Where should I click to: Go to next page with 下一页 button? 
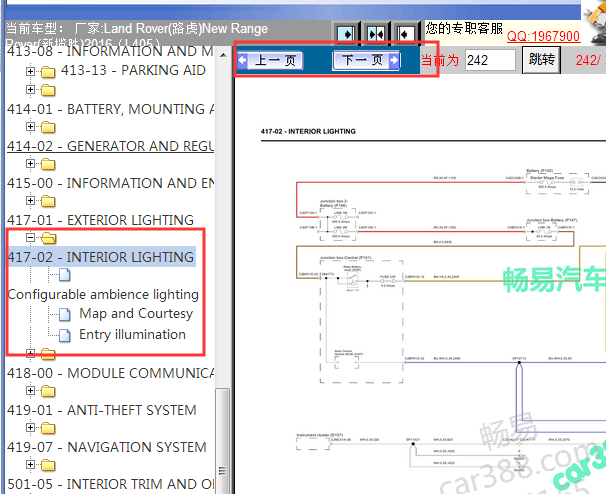[366, 60]
